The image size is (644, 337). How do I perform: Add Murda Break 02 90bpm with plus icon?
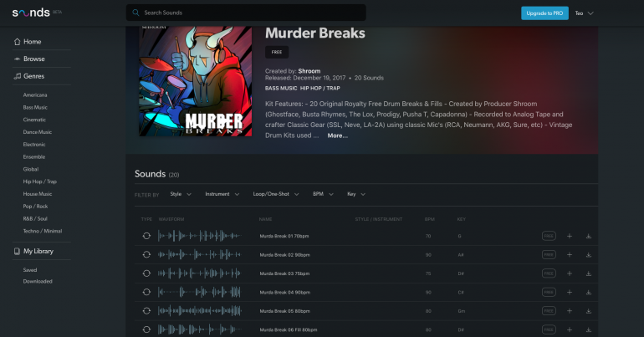570,255
